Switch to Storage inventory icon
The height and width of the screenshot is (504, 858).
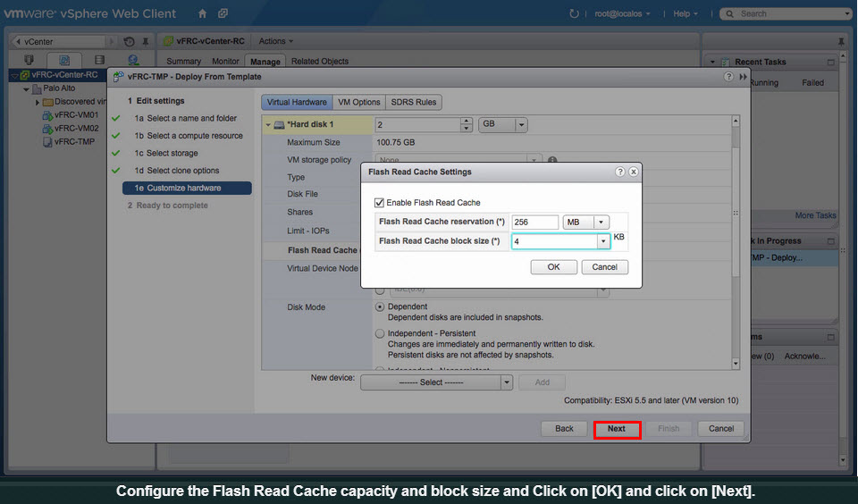[99, 60]
